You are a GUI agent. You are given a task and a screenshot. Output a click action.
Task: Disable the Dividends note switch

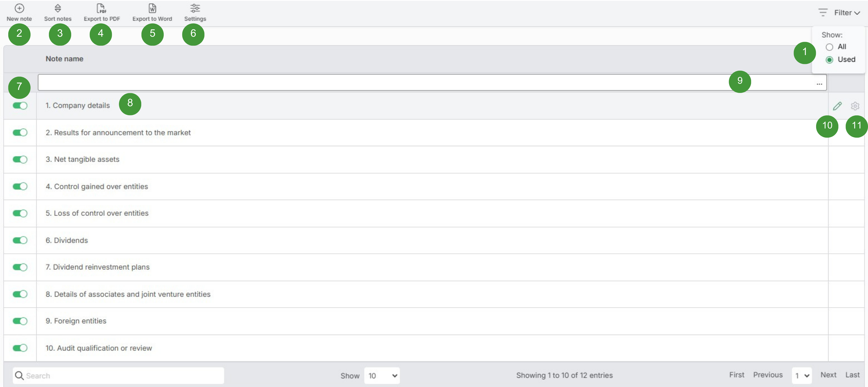click(20, 240)
